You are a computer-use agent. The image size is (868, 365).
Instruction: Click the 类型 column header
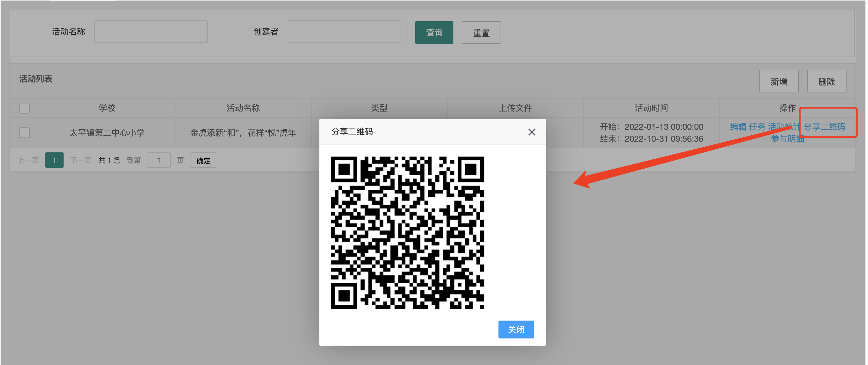coord(379,108)
